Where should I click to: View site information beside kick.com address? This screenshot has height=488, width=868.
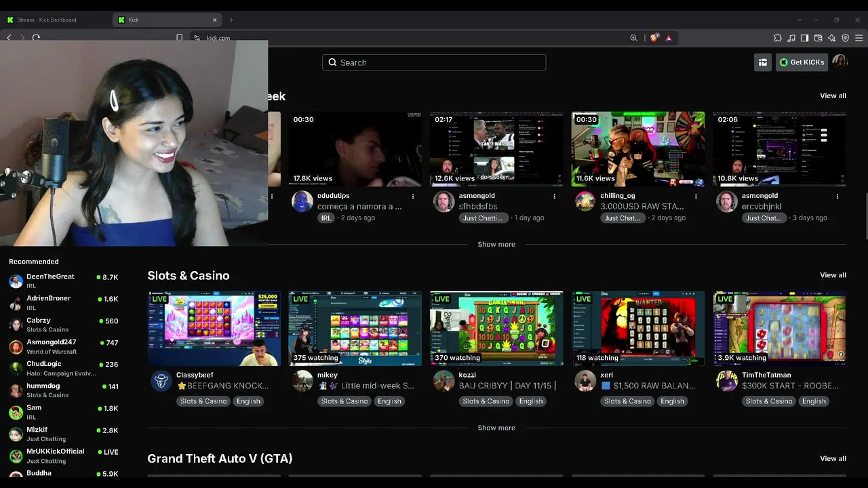tap(197, 38)
